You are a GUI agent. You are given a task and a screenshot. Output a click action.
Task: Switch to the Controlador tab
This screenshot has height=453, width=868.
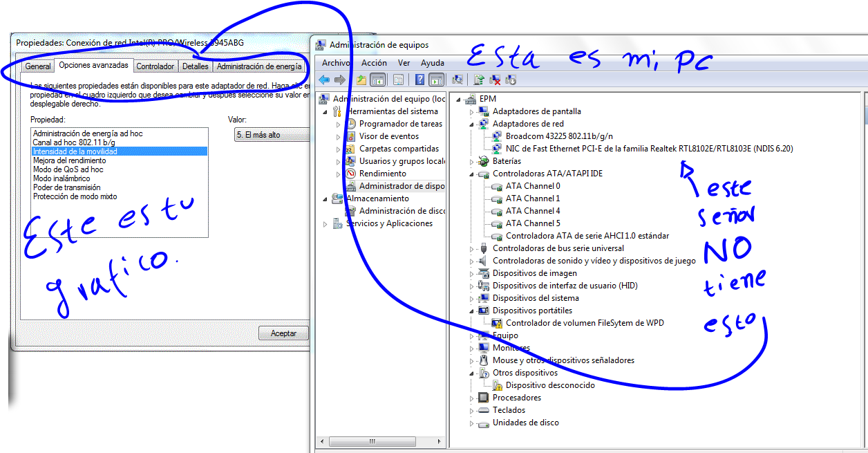[x=155, y=66]
